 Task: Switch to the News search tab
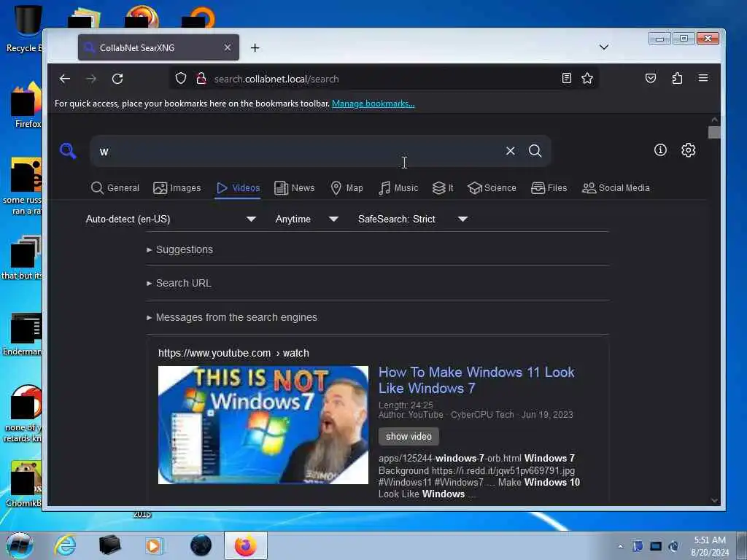click(x=295, y=188)
